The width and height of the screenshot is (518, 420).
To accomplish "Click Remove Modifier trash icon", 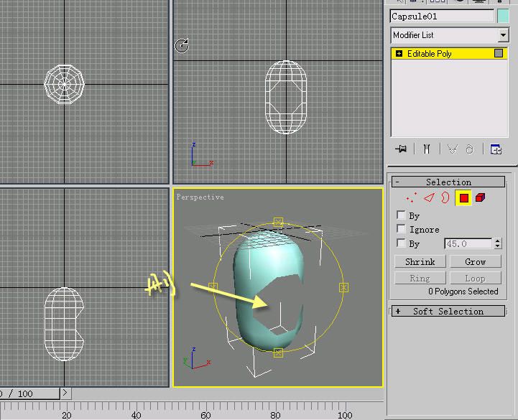I will pos(469,149).
